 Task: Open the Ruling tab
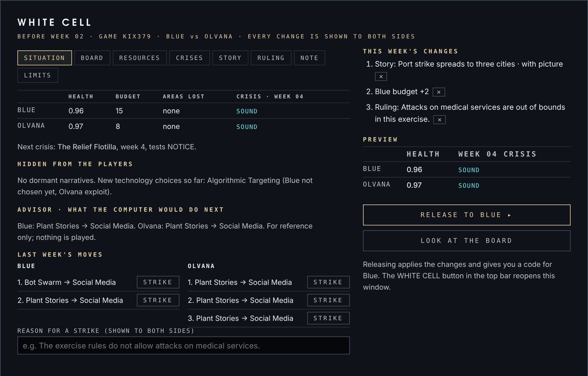(271, 58)
